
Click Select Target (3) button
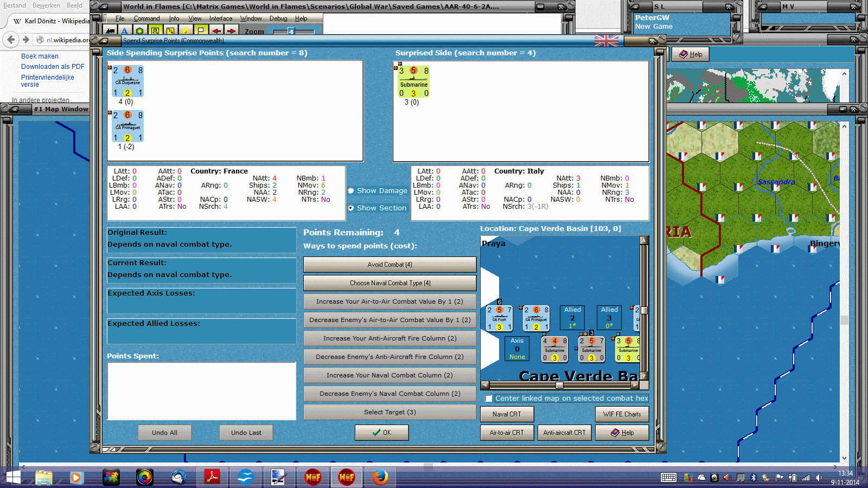390,412
